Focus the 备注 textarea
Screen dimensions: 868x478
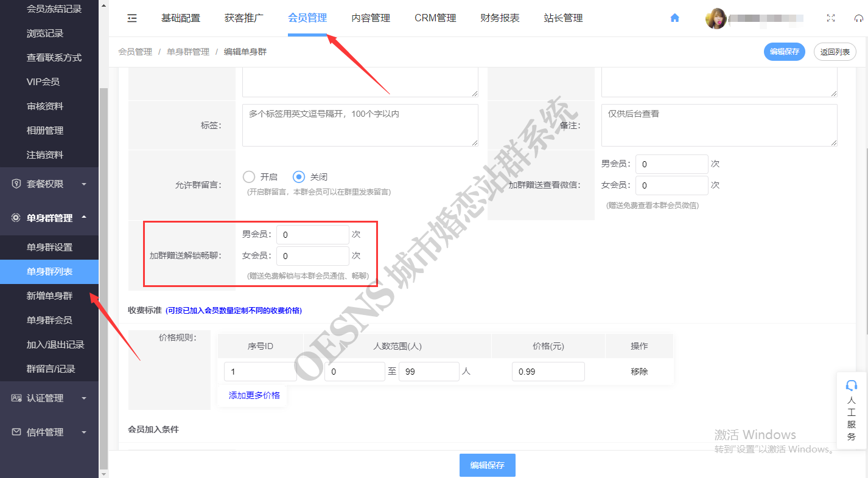(x=719, y=125)
